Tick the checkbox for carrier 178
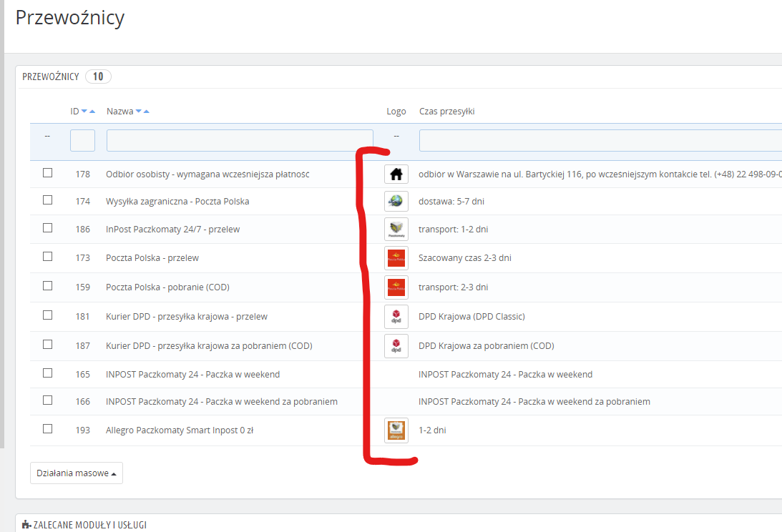This screenshot has width=782, height=532. 47,172
